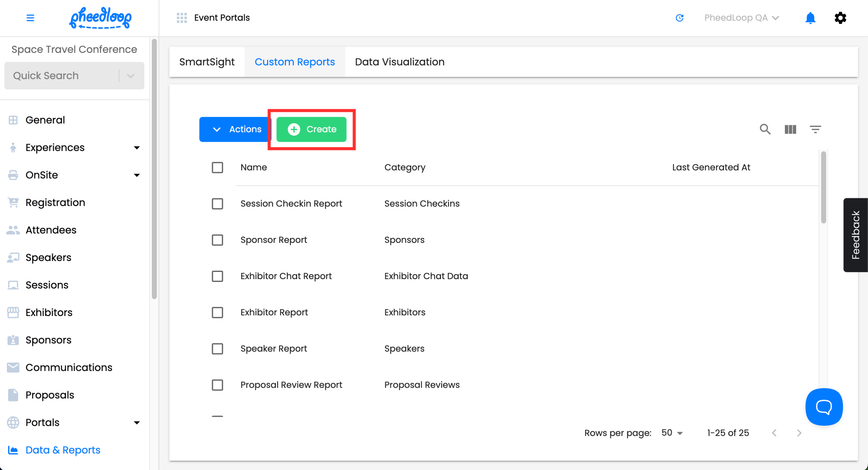Click the Proposals document icon
The image size is (868, 470).
(x=13, y=395)
